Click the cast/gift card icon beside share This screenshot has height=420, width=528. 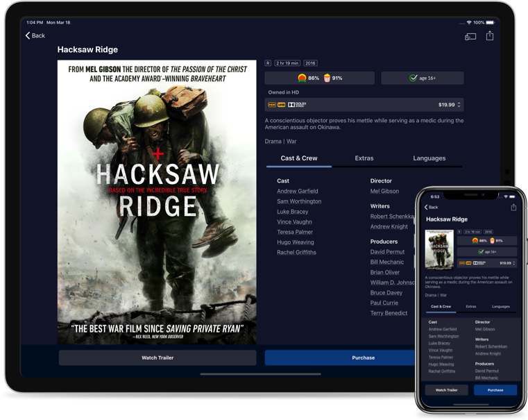pyautogui.click(x=470, y=36)
